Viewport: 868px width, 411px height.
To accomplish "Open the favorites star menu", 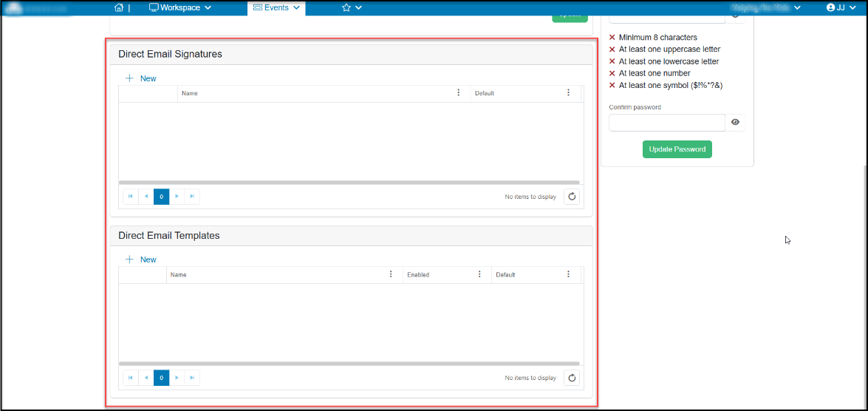I will (x=352, y=7).
